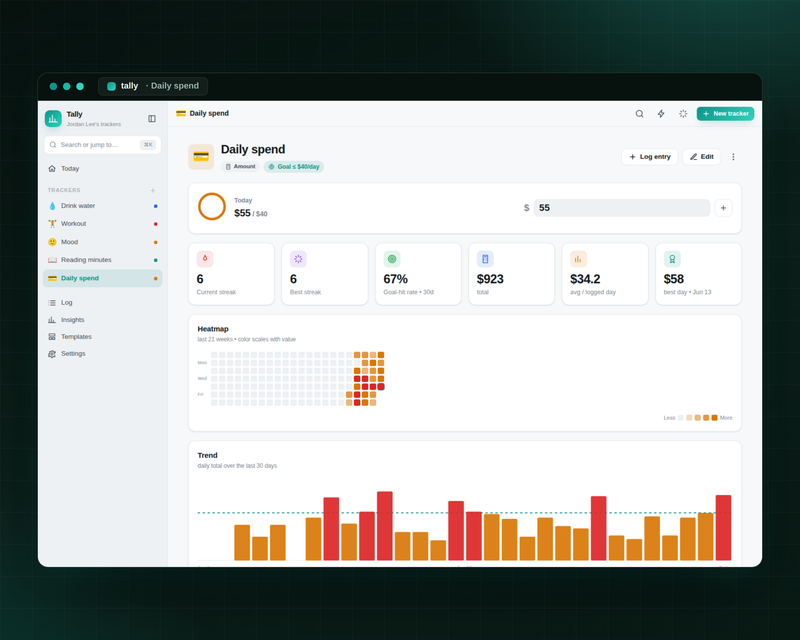Create a New tracker
This screenshot has height=640, width=800.
point(725,114)
